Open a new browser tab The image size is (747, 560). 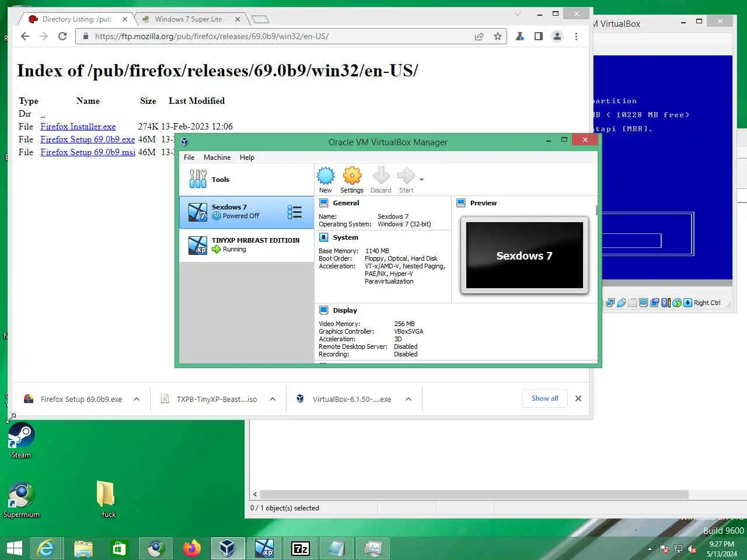pyautogui.click(x=260, y=19)
